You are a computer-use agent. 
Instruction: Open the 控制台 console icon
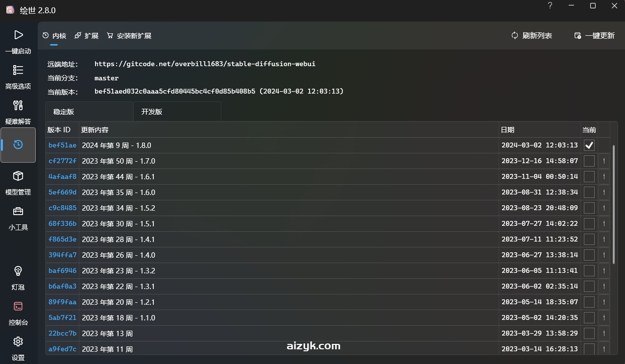[x=18, y=307]
